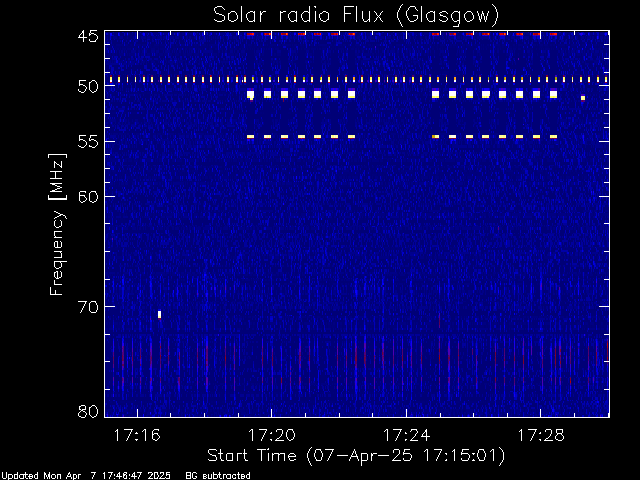Click the 17:28 time tick label
This screenshot has height=480, width=640.
pyautogui.click(x=541, y=435)
